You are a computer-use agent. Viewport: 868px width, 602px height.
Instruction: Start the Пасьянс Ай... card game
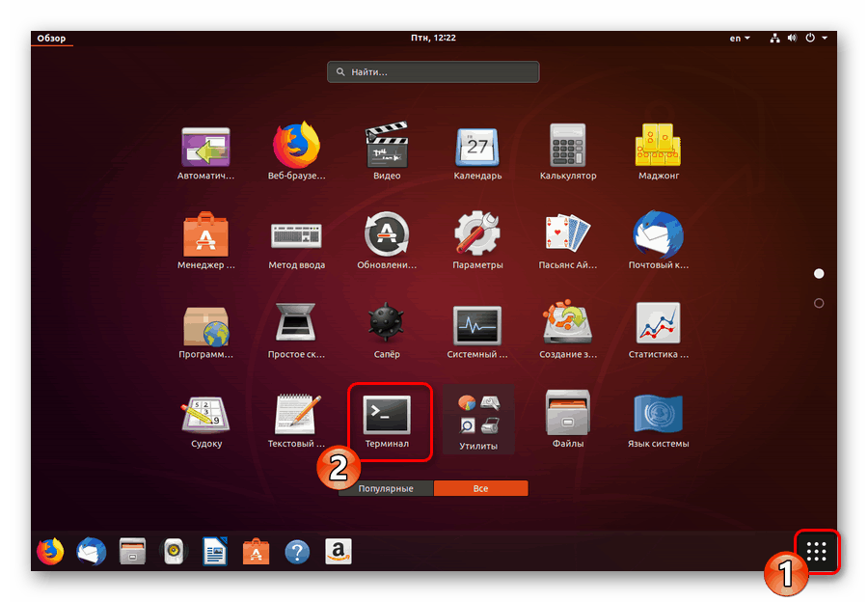(x=567, y=241)
